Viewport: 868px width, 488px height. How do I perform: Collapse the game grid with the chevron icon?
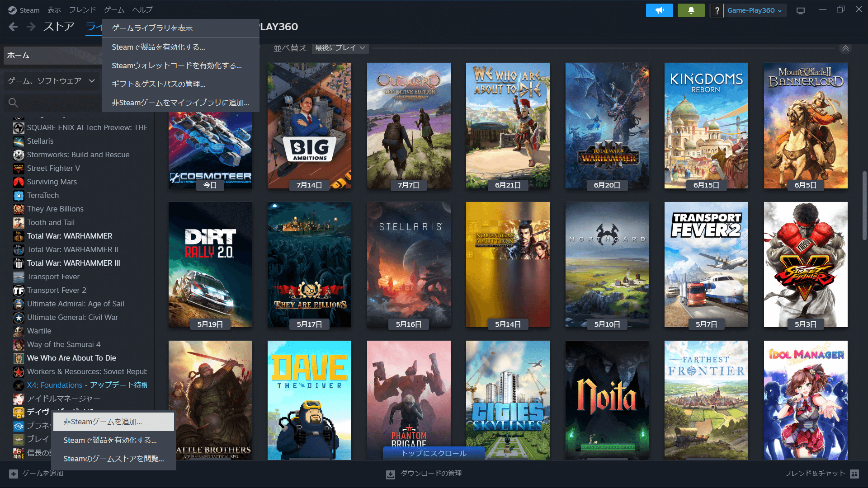tap(846, 48)
